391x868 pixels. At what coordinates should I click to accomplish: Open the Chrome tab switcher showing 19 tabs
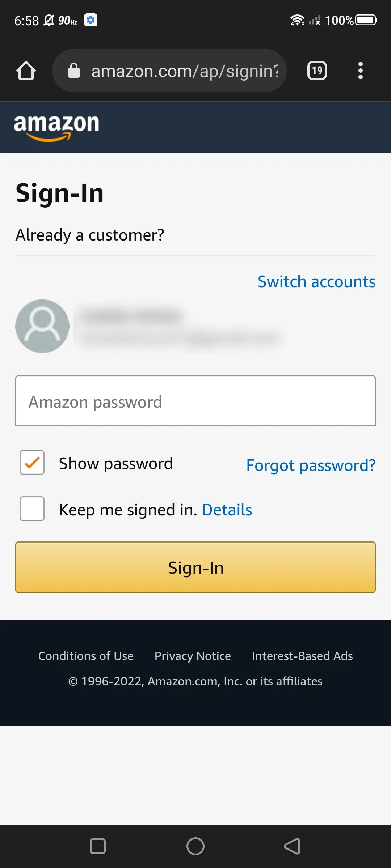317,71
